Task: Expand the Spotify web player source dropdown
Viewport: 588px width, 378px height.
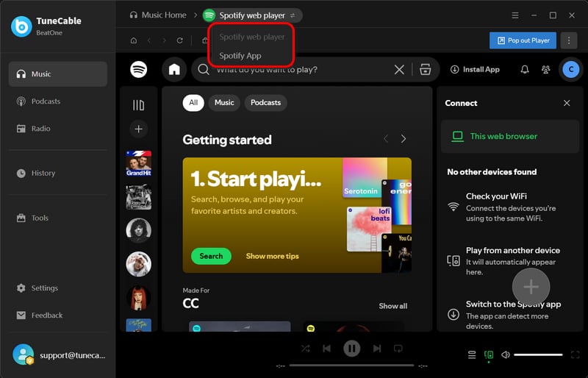Action: click(252, 15)
